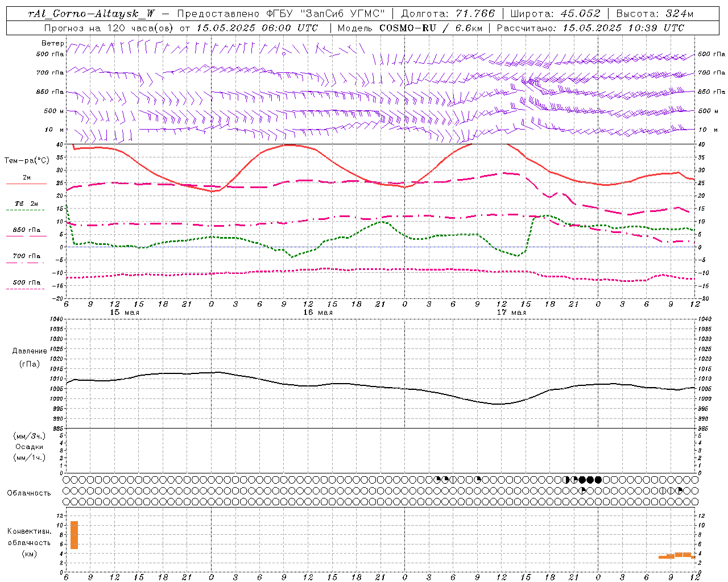Click the Облачность cloud cover label
The width and height of the screenshot is (728, 582).
coord(29,493)
